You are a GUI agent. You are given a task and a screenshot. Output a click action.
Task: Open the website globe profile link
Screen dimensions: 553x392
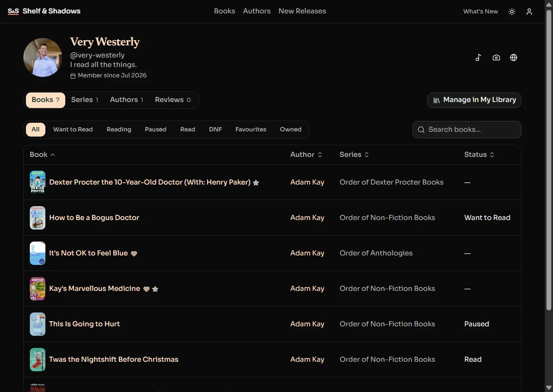[x=514, y=57]
